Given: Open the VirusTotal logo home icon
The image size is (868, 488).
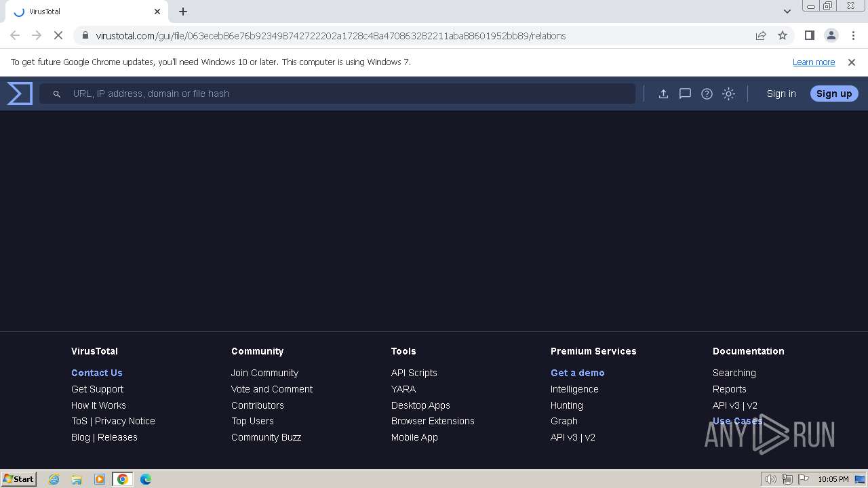Looking at the screenshot, I should point(20,94).
